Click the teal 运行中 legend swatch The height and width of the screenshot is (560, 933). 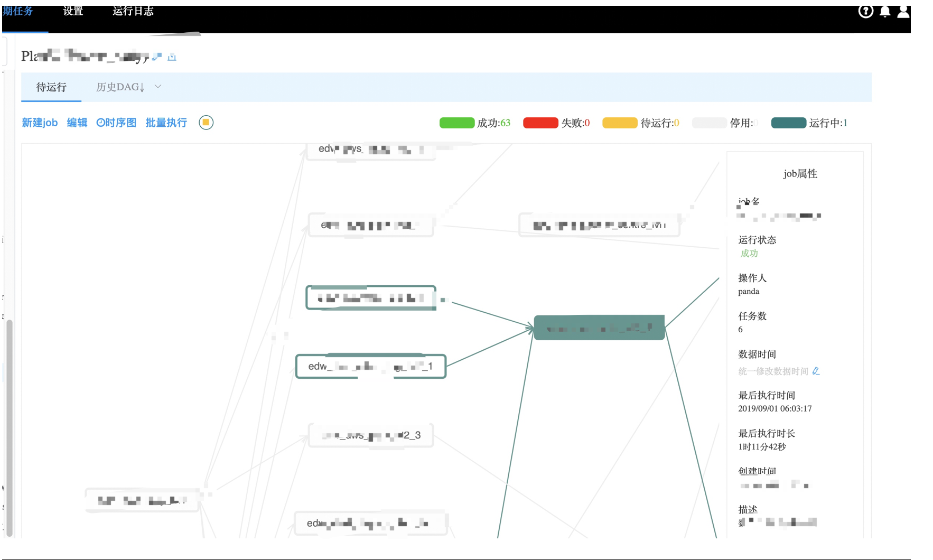pos(789,123)
